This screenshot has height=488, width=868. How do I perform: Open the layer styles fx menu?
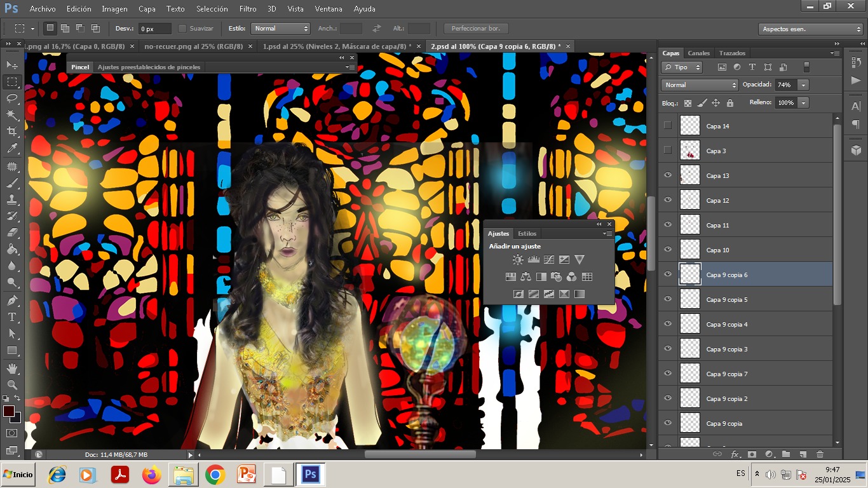(x=735, y=454)
